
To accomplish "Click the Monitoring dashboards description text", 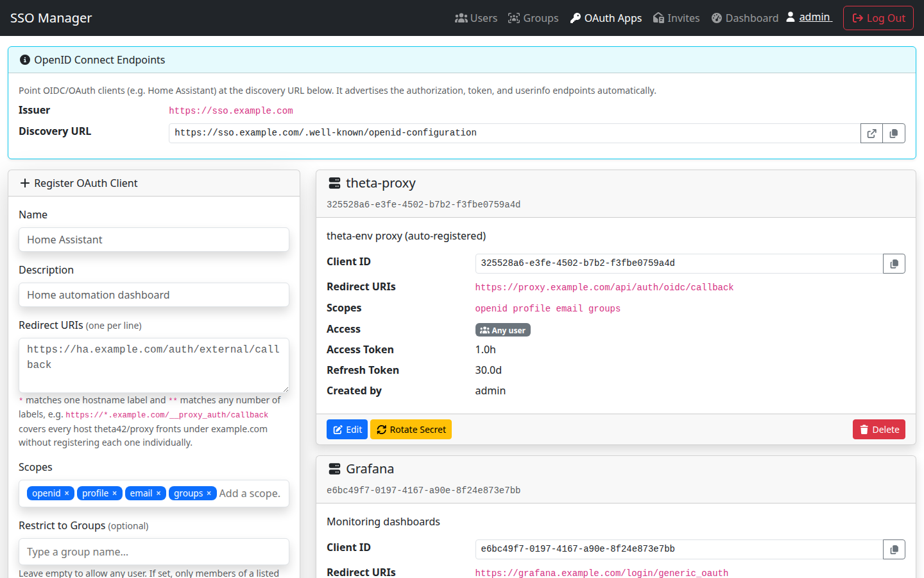I will coord(384,521).
